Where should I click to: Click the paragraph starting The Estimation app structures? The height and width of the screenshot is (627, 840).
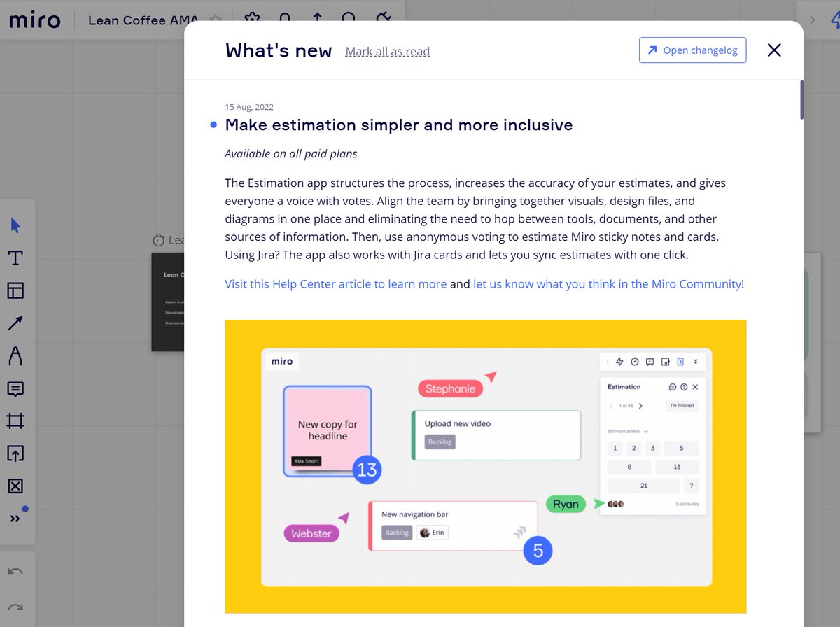point(476,219)
